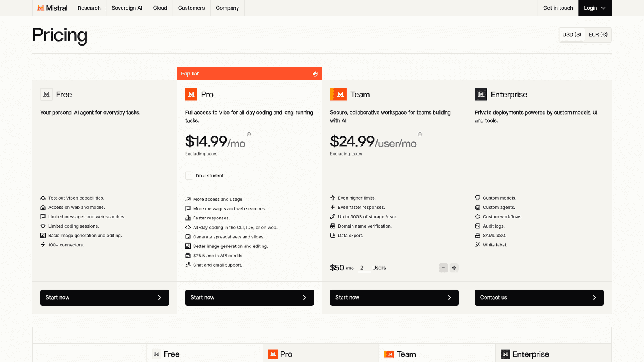Click shield icon beside Custom models
This screenshot has width=644, height=362.
click(478, 198)
